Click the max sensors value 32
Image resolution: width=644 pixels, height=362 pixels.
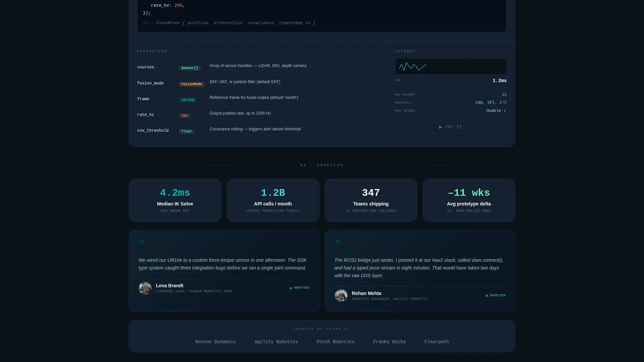pyautogui.click(x=504, y=95)
